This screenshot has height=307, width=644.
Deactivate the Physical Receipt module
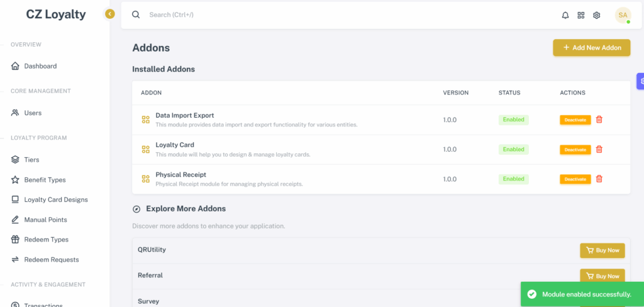pyautogui.click(x=575, y=179)
